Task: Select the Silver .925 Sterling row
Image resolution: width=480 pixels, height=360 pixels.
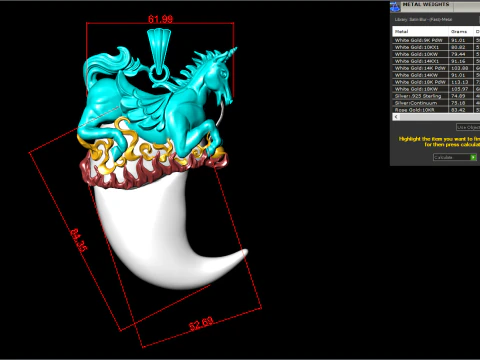Action: click(x=436, y=96)
